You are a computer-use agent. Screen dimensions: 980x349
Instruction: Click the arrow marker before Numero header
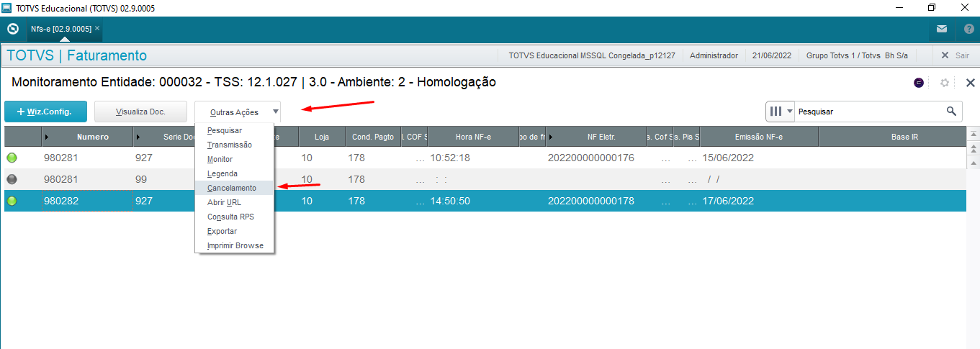coord(47,137)
